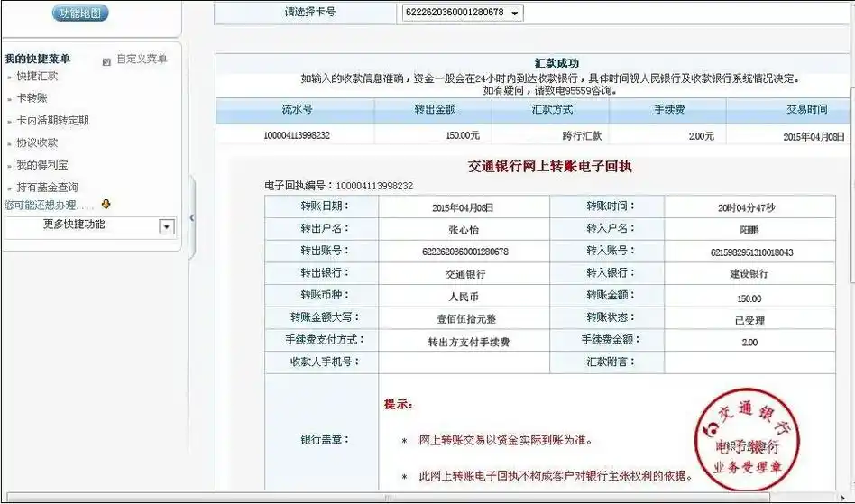The width and height of the screenshot is (855, 504).
Task: Open 我的得利宝 menu item
Action: (x=42, y=165)
